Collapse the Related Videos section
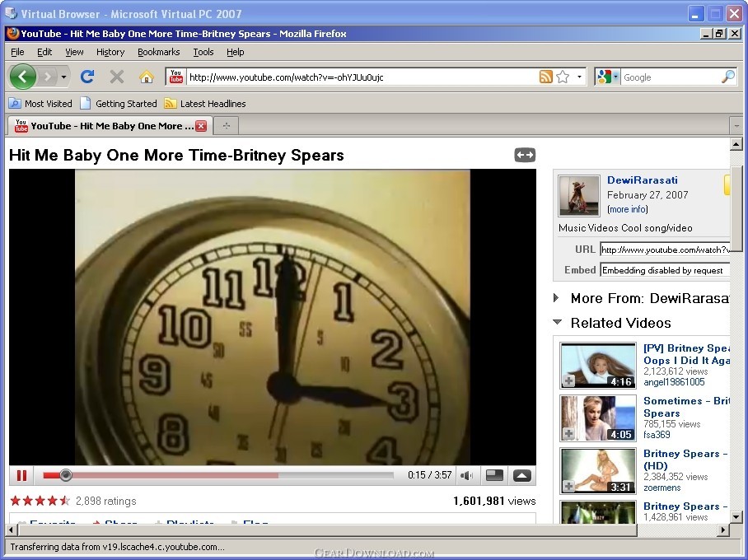 [x=557, y=323]
